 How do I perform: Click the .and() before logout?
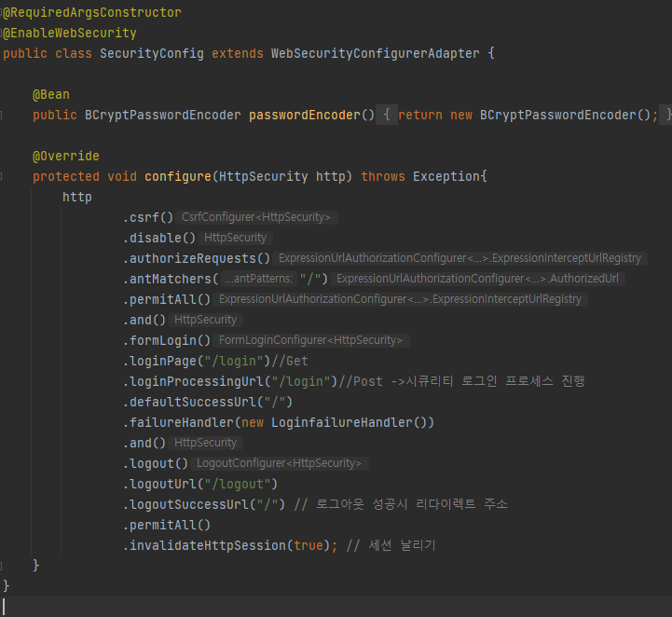[144, 443]
